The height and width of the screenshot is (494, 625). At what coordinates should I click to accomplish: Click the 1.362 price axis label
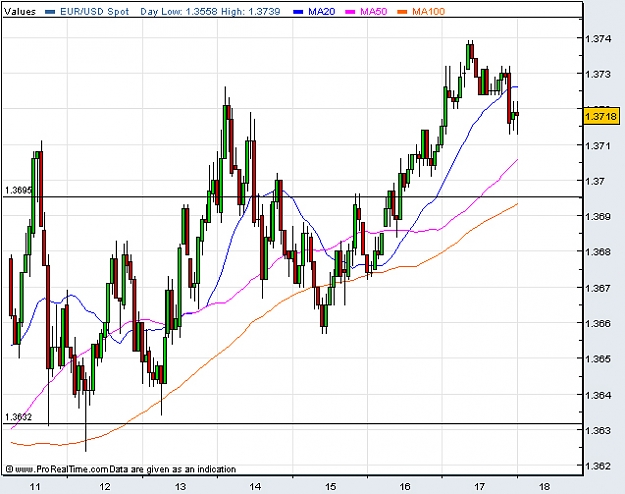(x=597, y=466)
